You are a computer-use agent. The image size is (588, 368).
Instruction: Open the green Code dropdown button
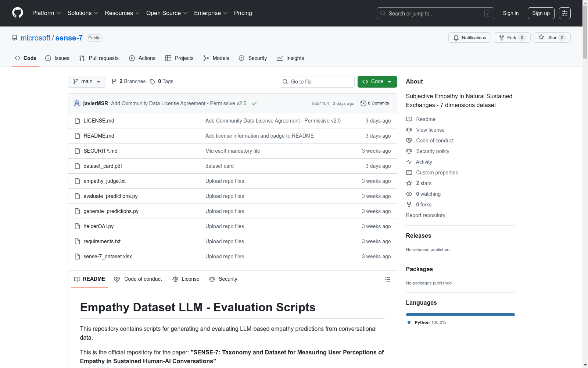[377, 82]
